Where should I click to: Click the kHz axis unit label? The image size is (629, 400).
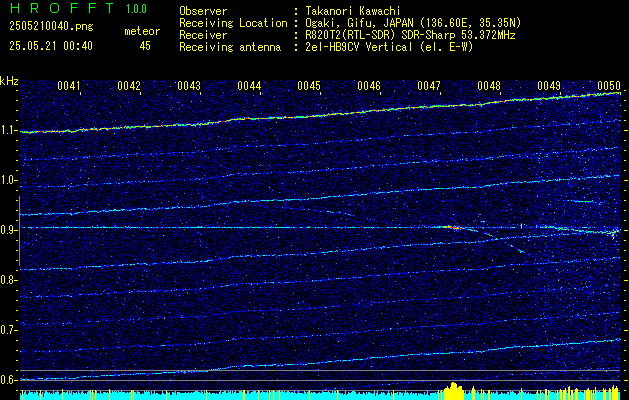tap(9, 81)
